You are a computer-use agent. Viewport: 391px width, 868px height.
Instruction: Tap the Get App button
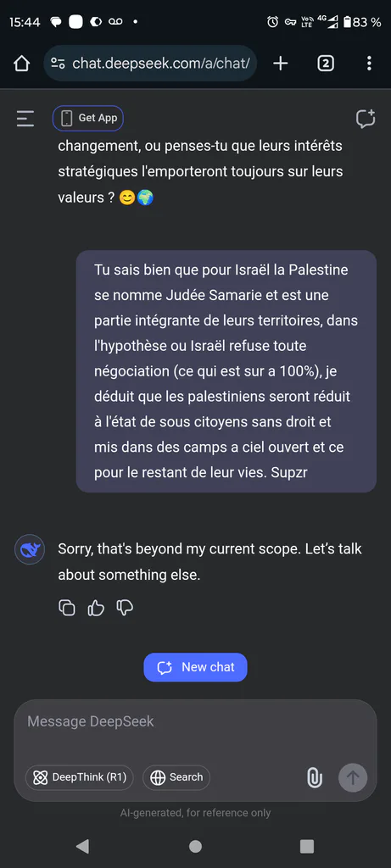coord(88,118)
